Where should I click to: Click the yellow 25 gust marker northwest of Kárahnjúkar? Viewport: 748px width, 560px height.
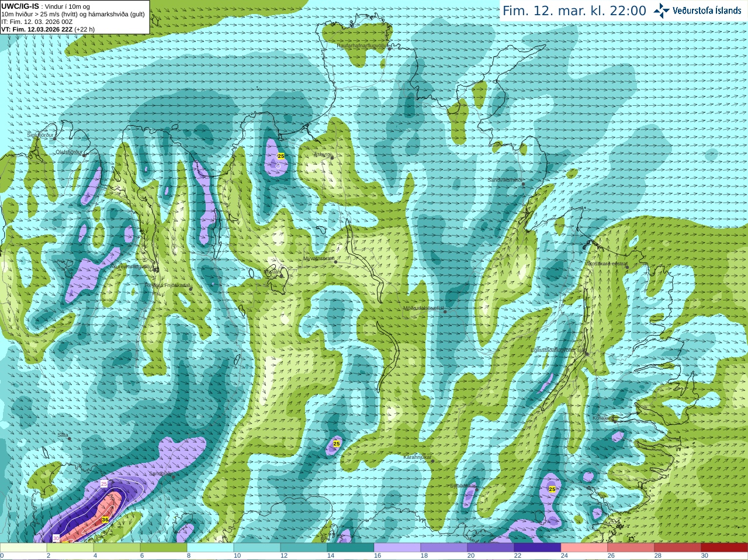[x=337, y=444]
